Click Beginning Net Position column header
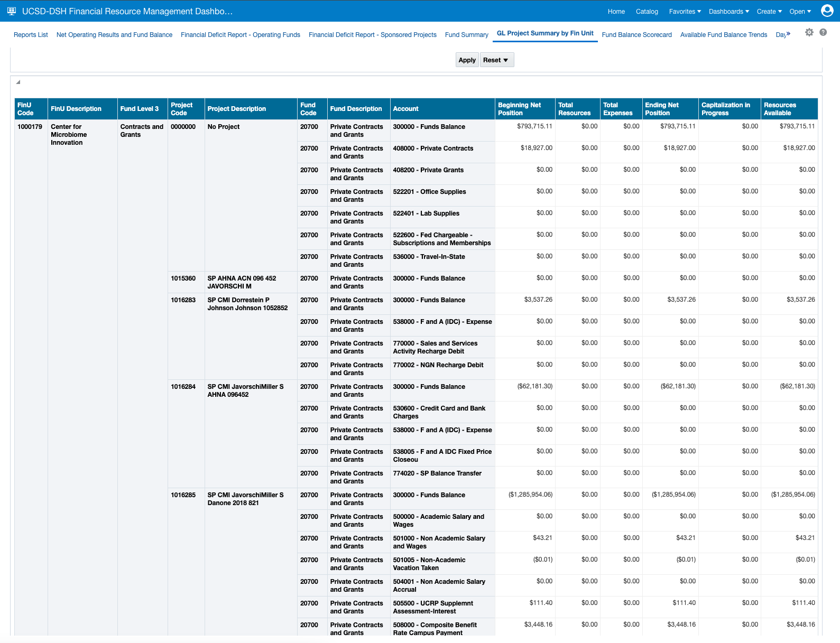Screen dimensions: 840x643 click(525, 109)
